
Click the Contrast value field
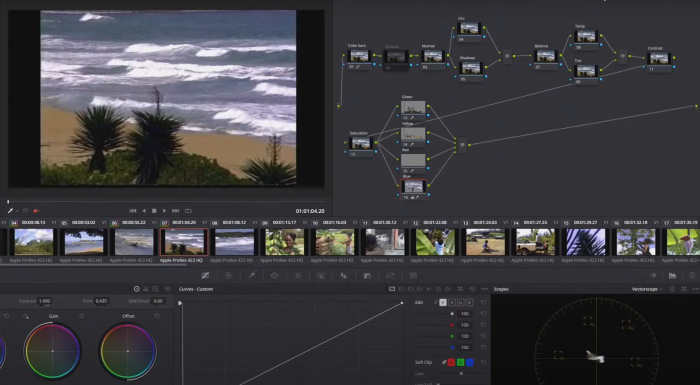coord(44,301)
